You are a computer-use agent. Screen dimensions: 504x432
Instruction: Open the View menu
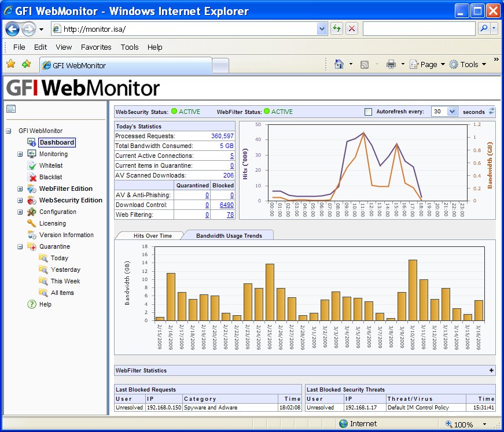pos(64,47)
